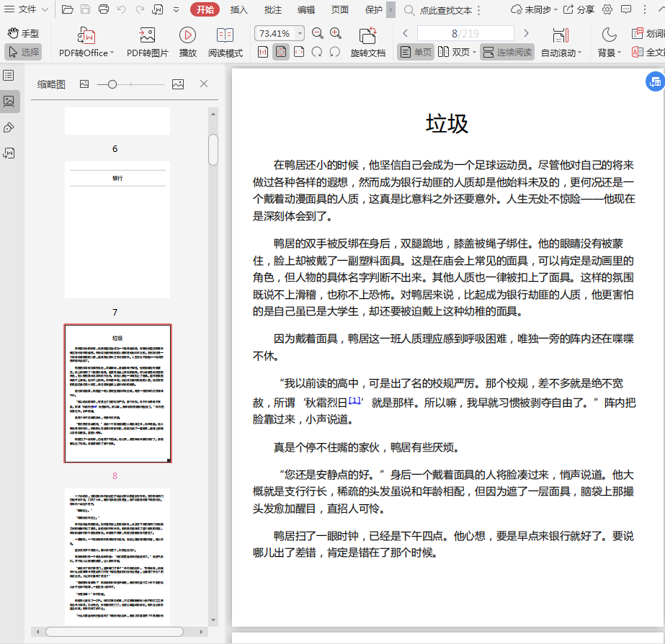Click blue floating assistant button
Viewport: 665px width, 644px height.
pyautogui.click(x=655, y=82)
